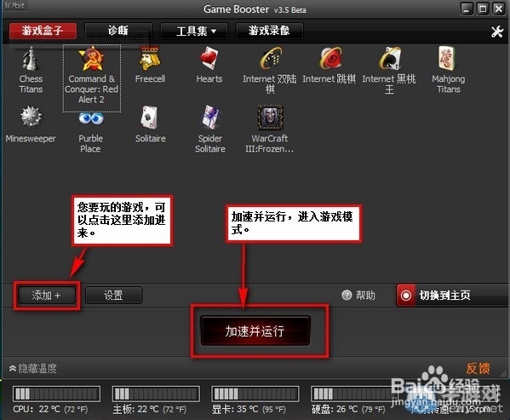Image resolution: width=510 pixels, height=420 pixels.
Task: Switch to the 游戏盒子 tab
Action: click(x=43, y=32)
